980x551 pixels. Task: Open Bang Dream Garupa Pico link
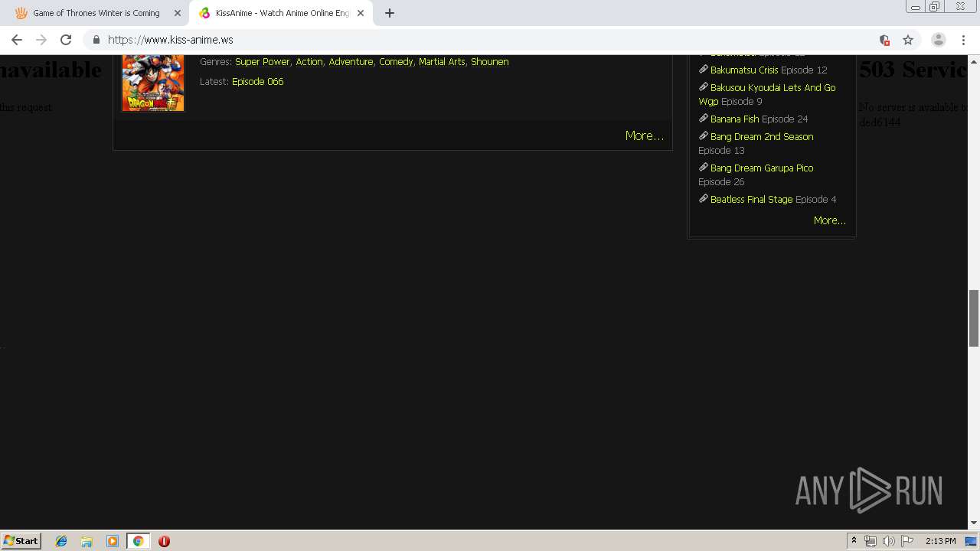762,168
